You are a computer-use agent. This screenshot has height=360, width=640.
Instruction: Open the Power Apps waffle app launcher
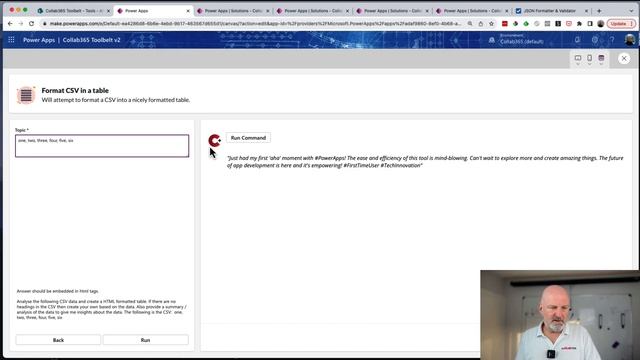[11, 40]
